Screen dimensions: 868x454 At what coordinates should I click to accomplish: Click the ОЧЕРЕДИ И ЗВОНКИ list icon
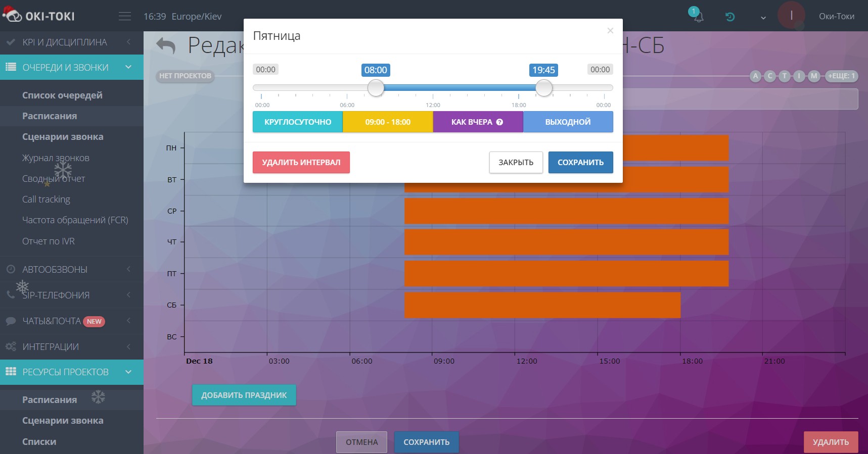tap(11, 67)
